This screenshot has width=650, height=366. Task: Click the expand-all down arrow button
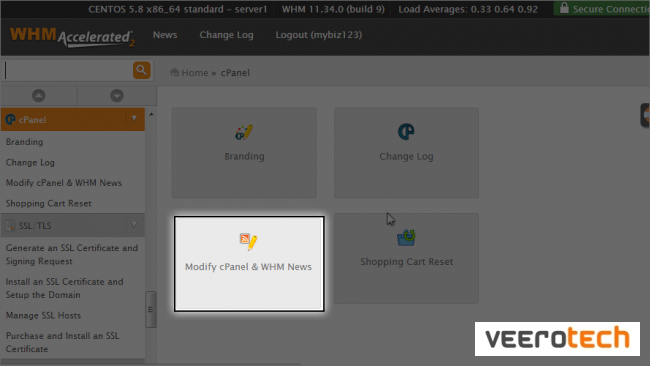[x=117, y=96]
